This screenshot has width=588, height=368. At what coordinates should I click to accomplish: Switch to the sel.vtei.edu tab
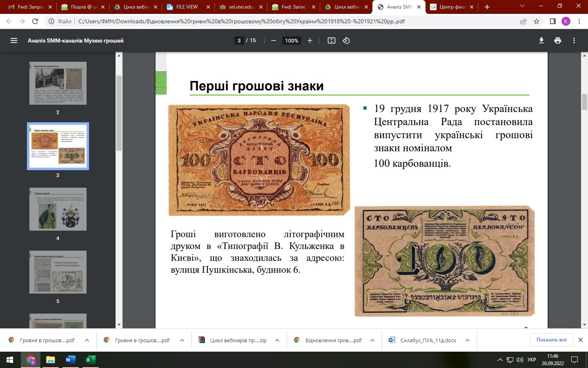(x=241, y=7)
